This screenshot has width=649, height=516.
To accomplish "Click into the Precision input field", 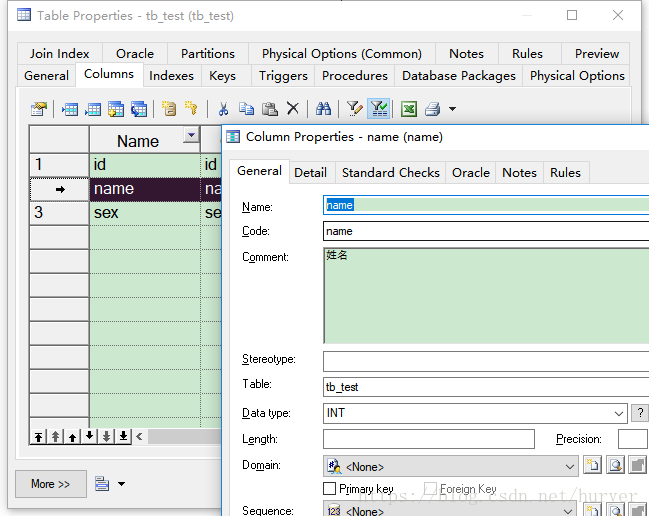I will point(633,439).
